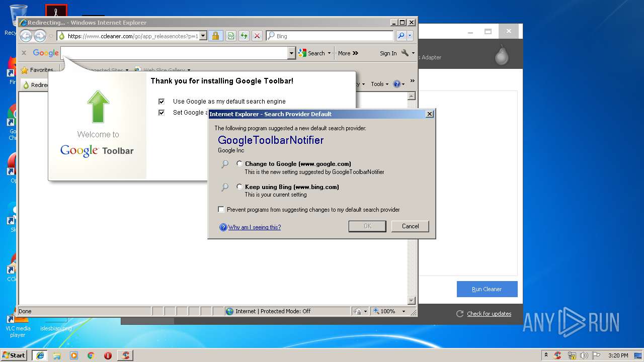This screenshot has width=644, height=362.
Task: Open the address bar URL dropdown
Action: [203, 36]
